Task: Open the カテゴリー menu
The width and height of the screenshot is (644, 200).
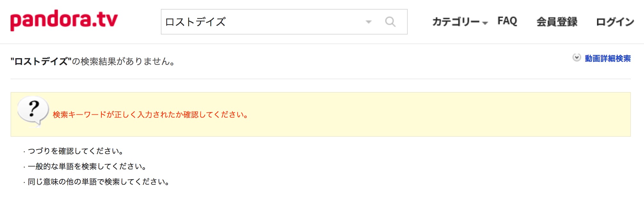Action: 456,22
